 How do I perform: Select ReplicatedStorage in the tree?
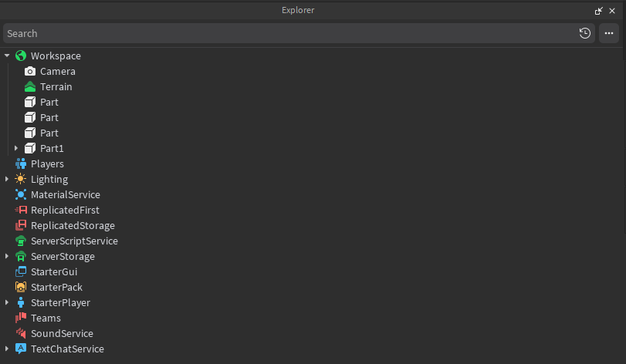[73, 226]
